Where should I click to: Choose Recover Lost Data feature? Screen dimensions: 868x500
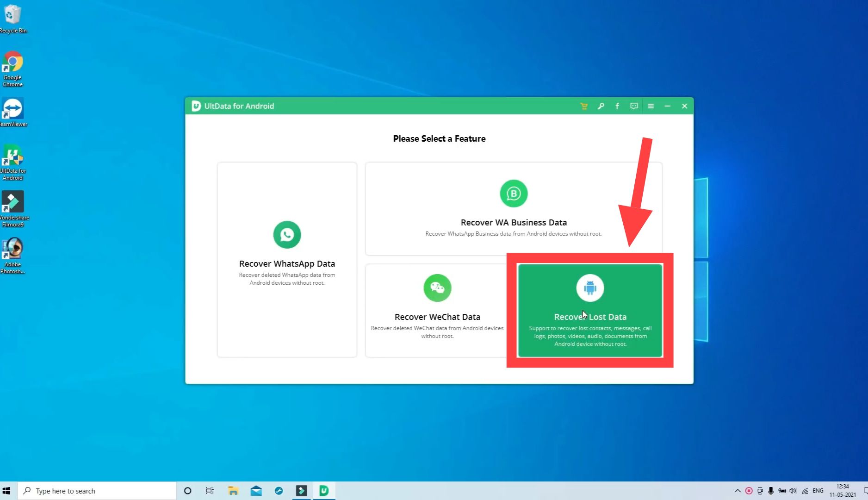(590, 310)
